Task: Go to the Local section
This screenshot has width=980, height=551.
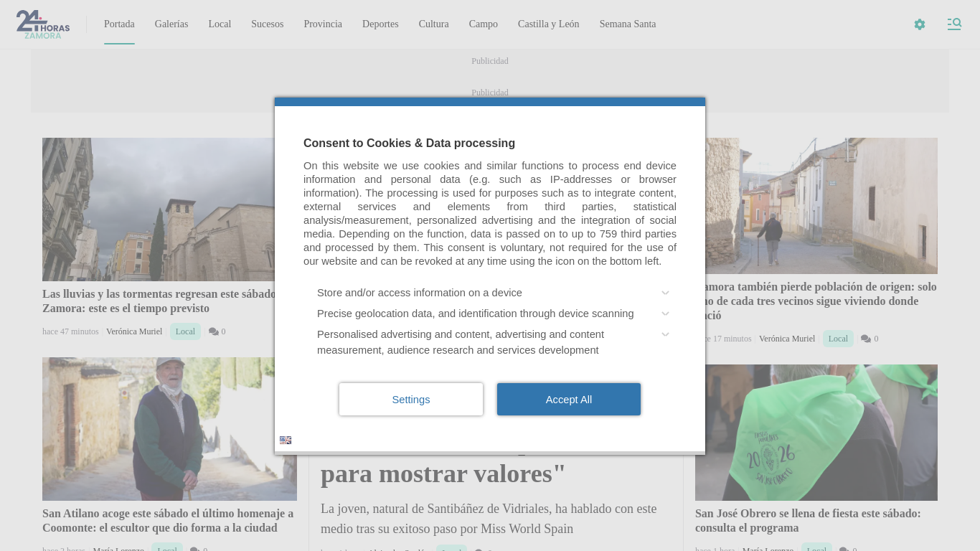Action: (220, 24)
